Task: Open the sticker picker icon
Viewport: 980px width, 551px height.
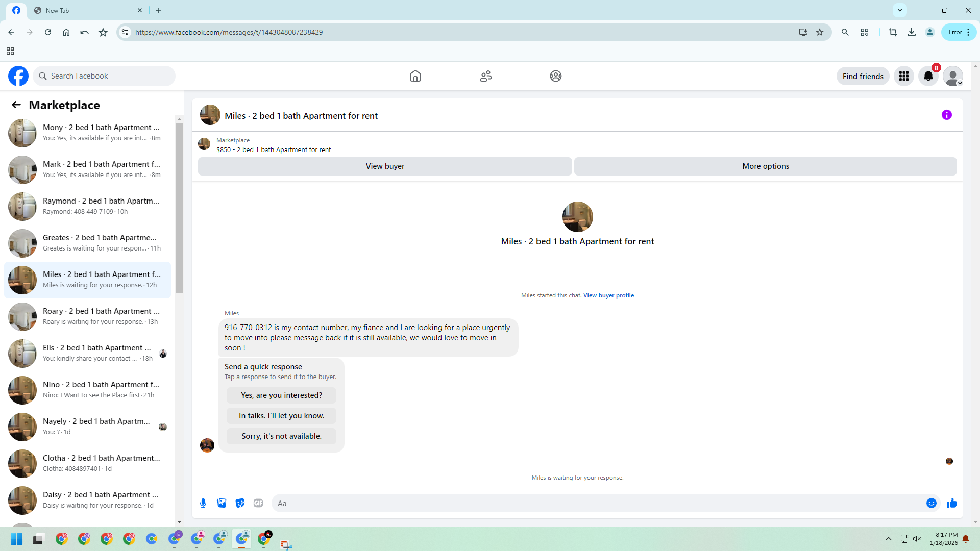Action: (x=240, y=503)
